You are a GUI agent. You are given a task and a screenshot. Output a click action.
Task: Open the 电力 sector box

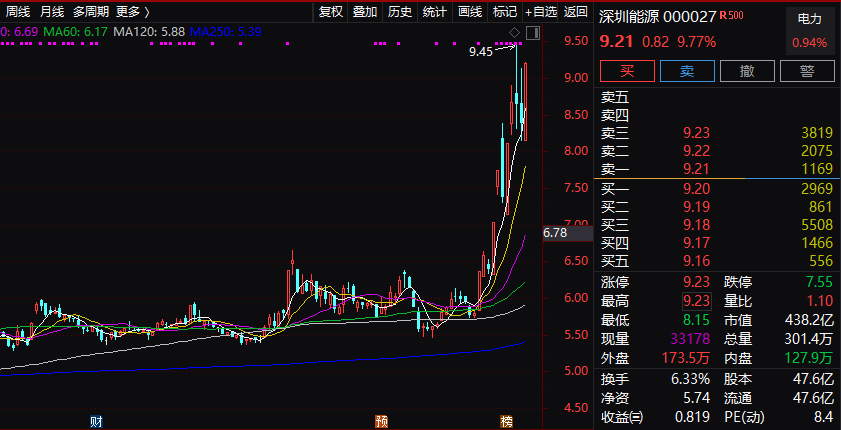click(x=809, y=31)
